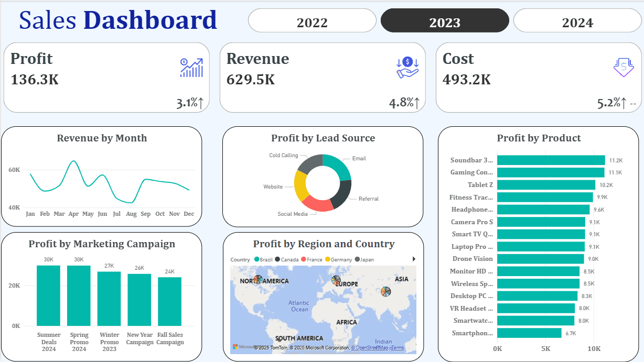Click the Brazil teal legend dot

click(256, 259)
